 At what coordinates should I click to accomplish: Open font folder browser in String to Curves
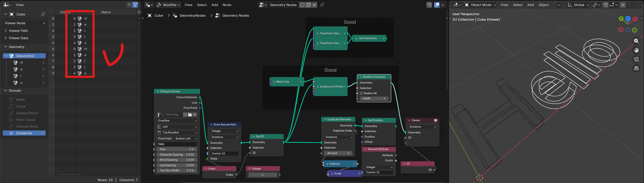190,115
